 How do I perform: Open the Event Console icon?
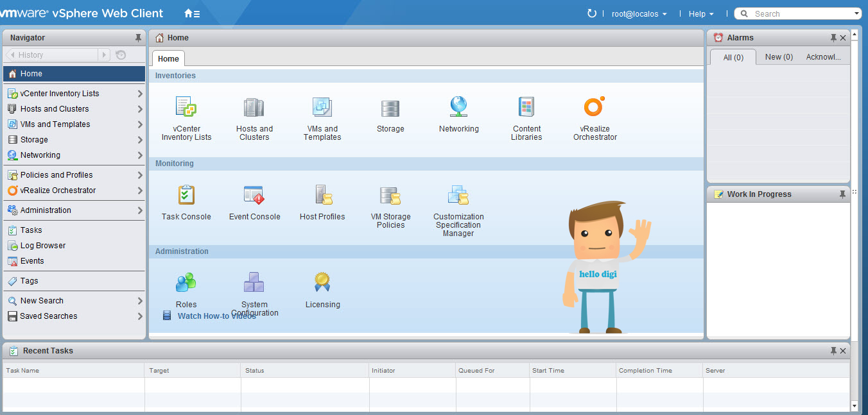pos(254,195)
